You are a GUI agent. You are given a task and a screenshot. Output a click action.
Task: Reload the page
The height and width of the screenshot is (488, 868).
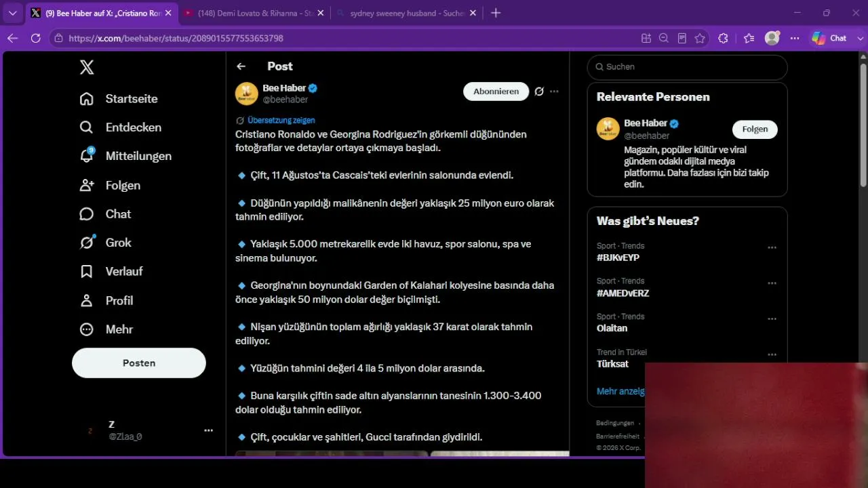coord(36,39)
